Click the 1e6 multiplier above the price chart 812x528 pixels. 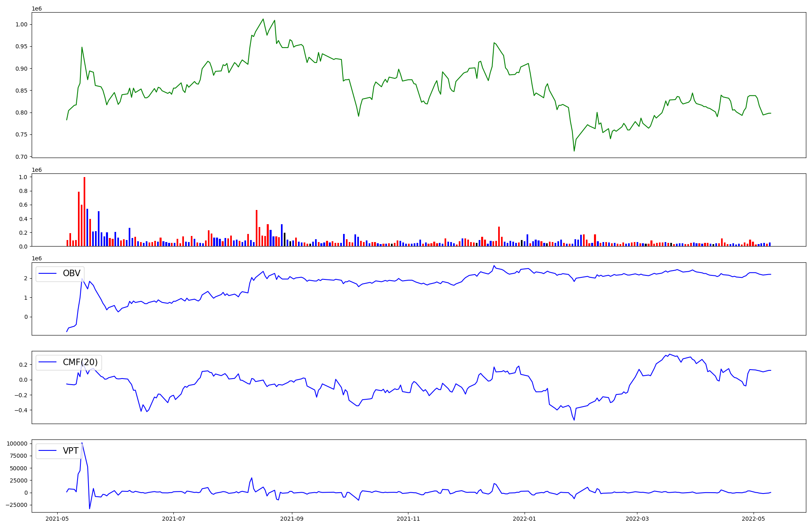[x=37, y=9]
